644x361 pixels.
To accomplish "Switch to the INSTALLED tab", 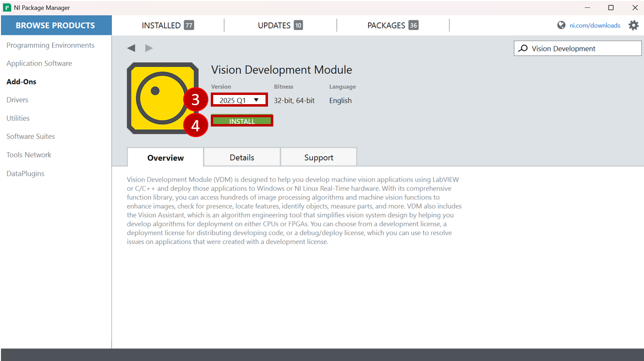I will [x=168, y=25].
